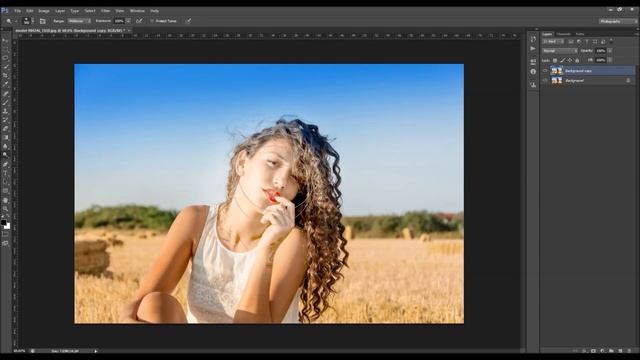Select the Spot Healing Brush tool
The image size is (640, 360).
(x=5, y=94)
